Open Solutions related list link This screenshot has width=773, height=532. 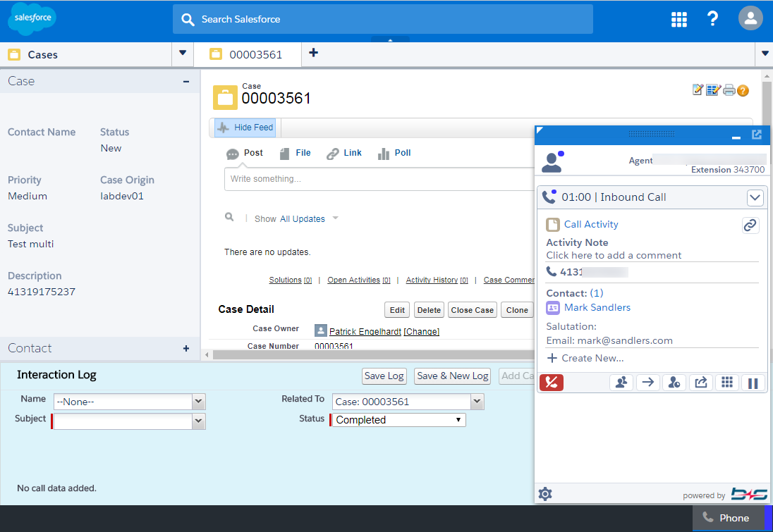coord(291,280)
